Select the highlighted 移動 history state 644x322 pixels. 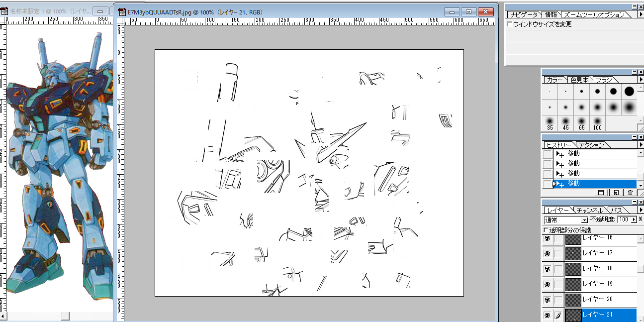(x=595, y=184)
